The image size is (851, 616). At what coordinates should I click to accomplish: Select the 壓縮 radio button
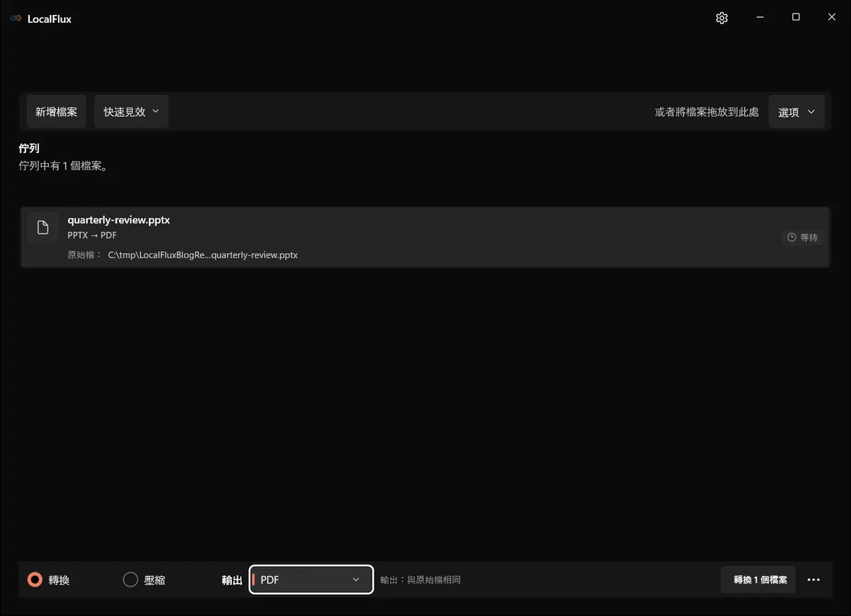[130, 580]
